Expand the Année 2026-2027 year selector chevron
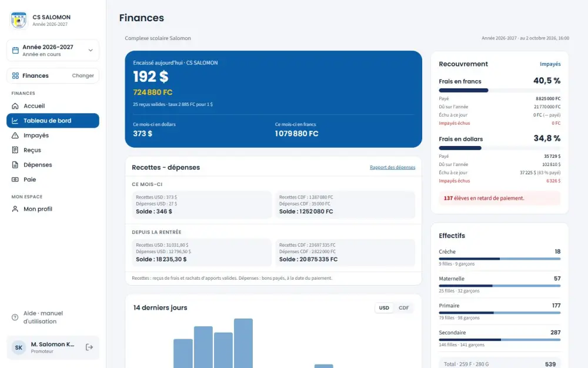Screen dimensions: 588x368 click(x=91, y=50)
